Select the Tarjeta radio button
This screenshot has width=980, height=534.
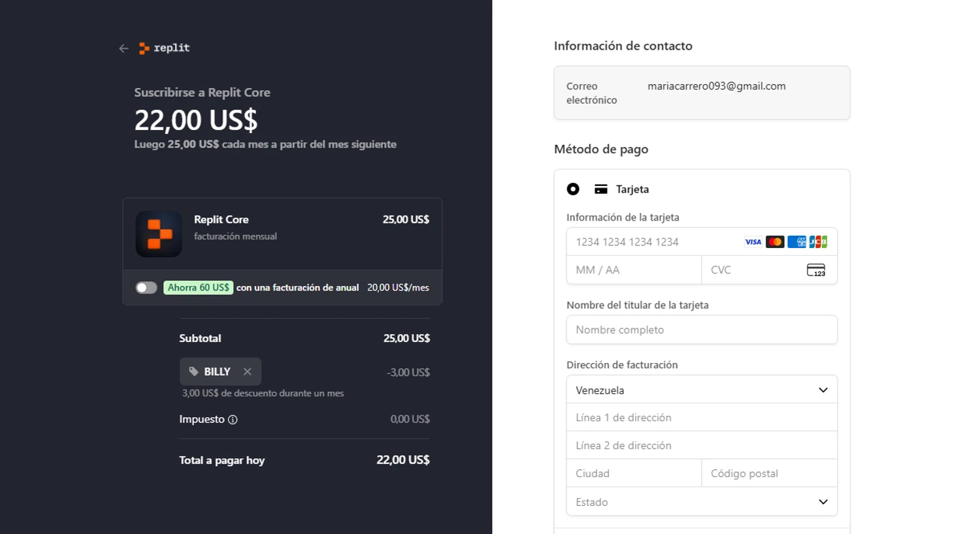[x=573, y=189]
